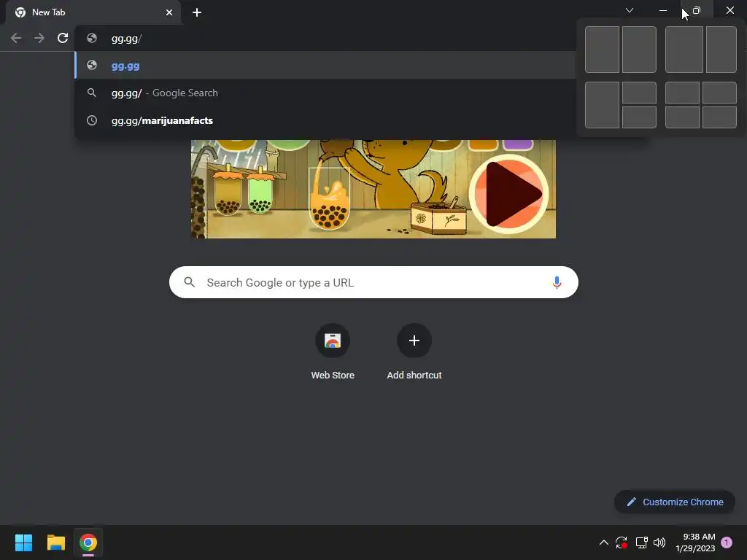Viewport: 747px width, 560px height.
Task: Click the Add shortcut label text
Action: 414,376
